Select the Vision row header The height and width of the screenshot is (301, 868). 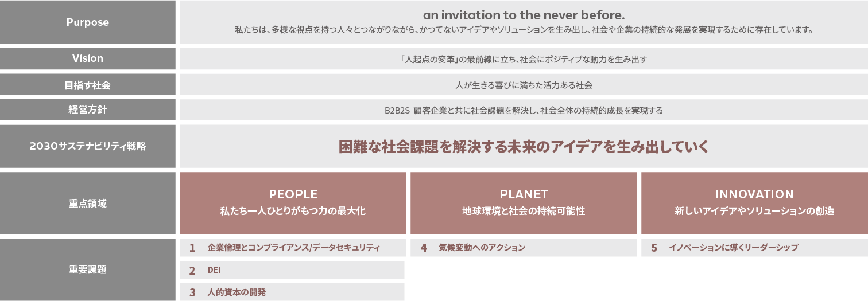tap(87, 58)
